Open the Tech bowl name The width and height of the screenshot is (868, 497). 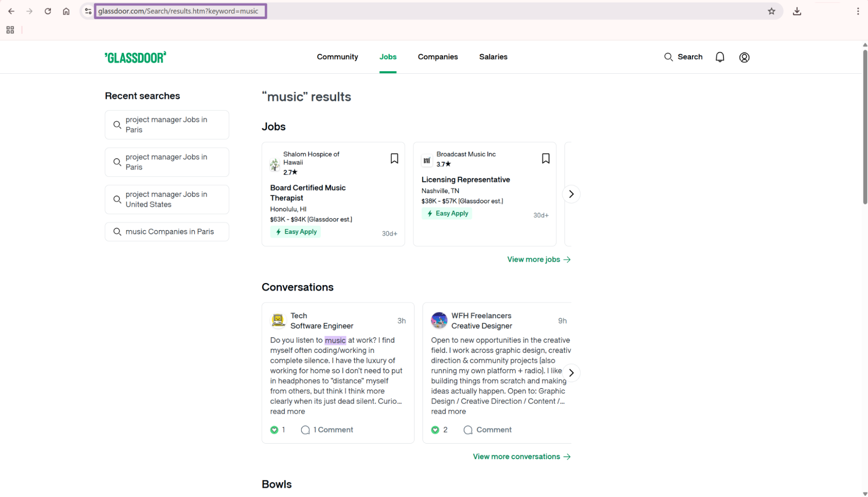click(x=299, y=316)
